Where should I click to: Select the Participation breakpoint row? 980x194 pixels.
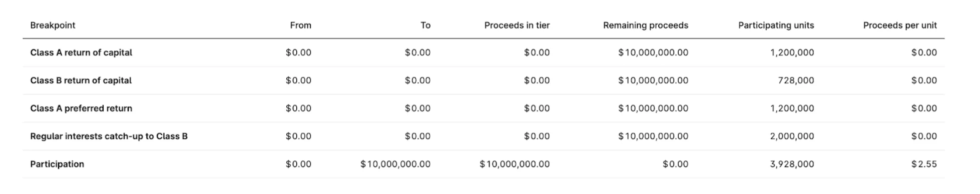483,164
